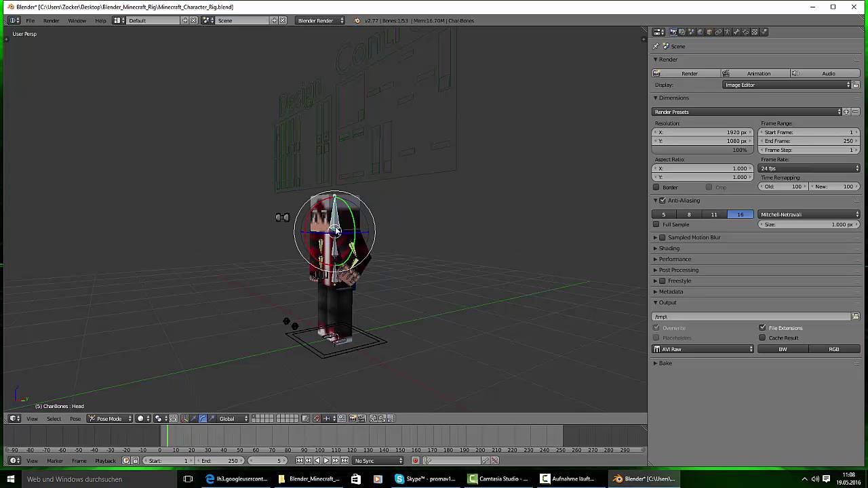Enable the Full Sample checkbox
Image resolution: width=868 pixels, height=488 pixels.
coord(656,224)
